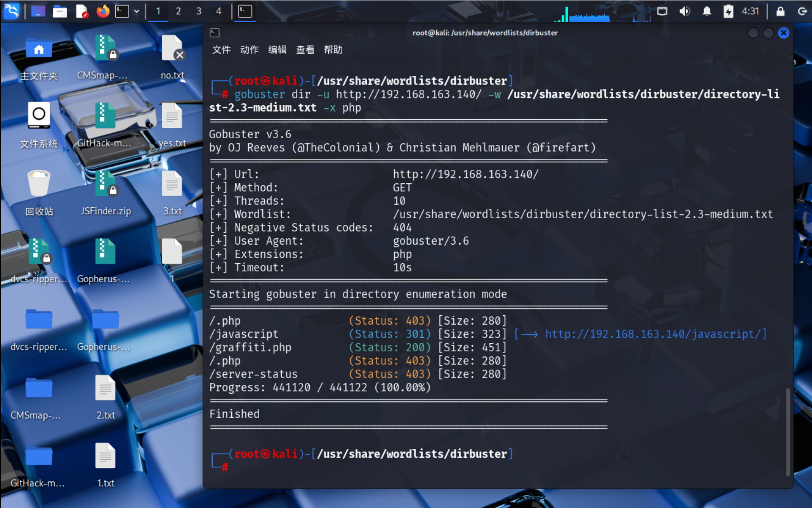Select the locked dvcs-ripper archive icon

39,261
